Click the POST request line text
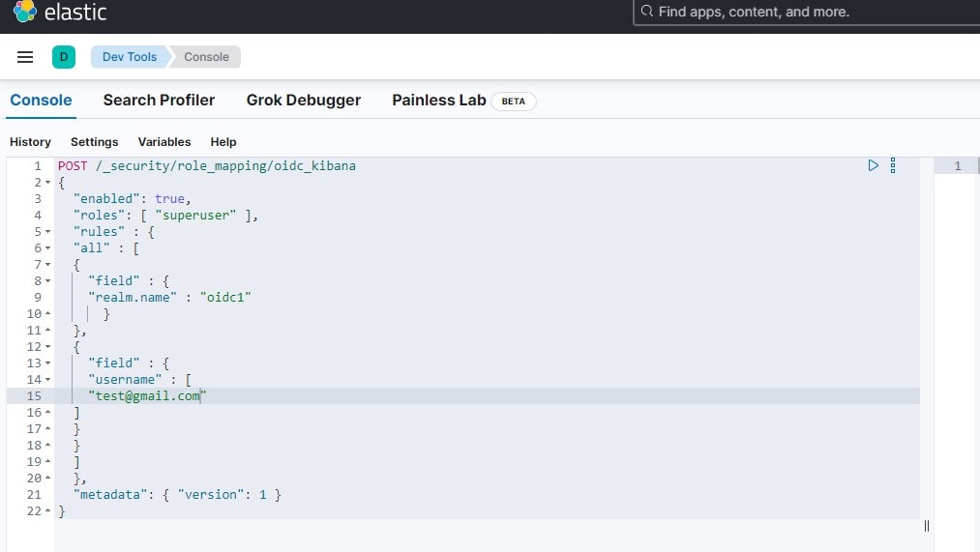The image size is (980, 552). coord(207,165)
